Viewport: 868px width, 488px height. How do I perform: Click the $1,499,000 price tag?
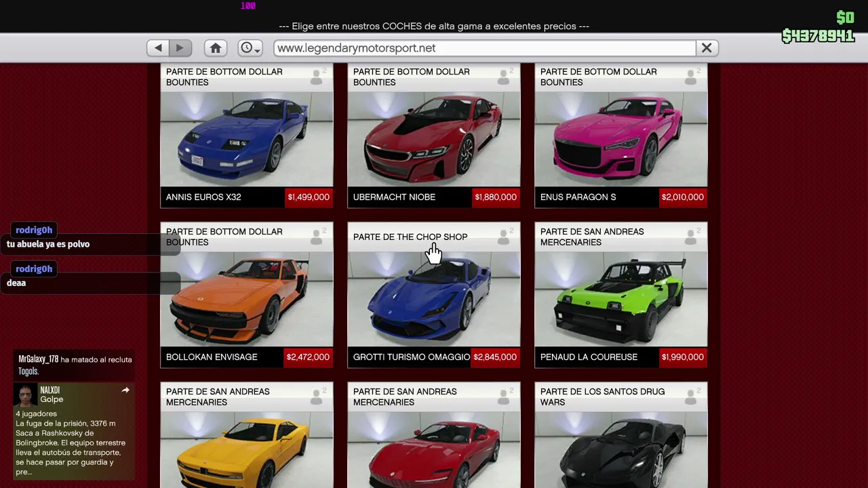(309, 197)
